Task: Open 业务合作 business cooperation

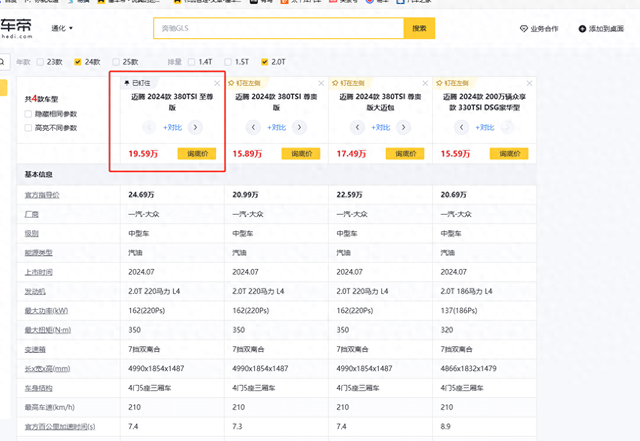Action: point(539,29)
